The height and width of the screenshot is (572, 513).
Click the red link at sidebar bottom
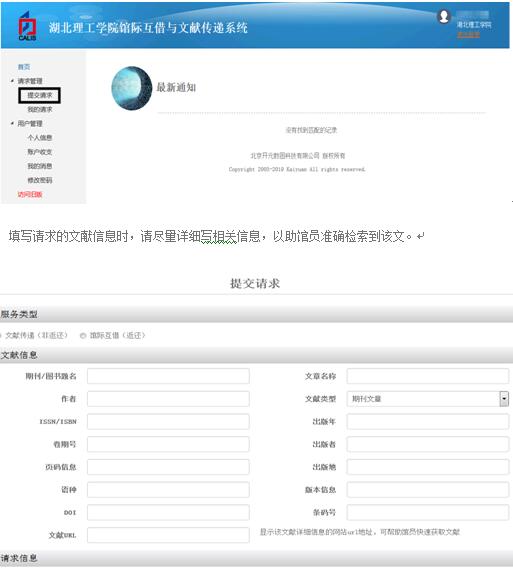[x=30, y=194]
